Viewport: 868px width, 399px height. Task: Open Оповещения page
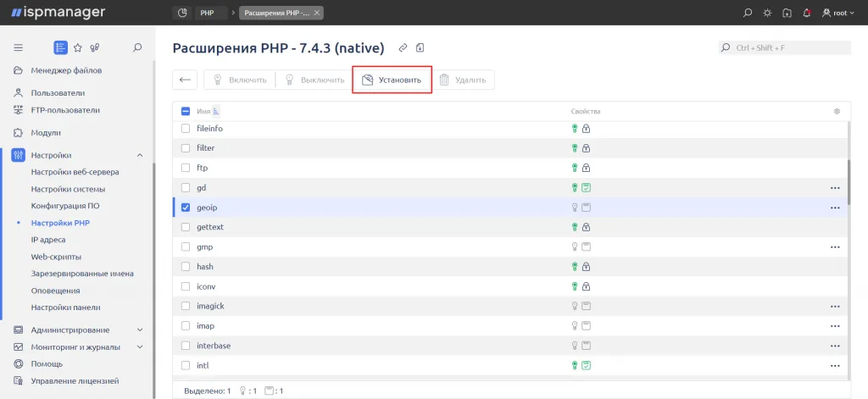[x=55, y=291]
